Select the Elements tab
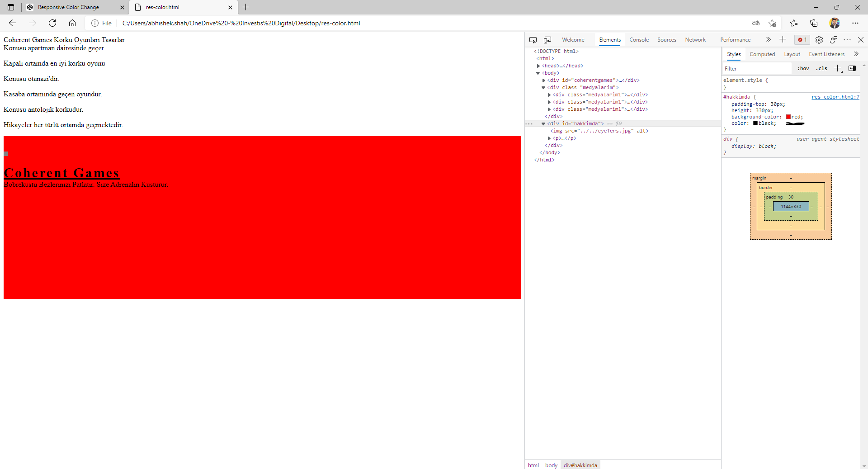The height and width of the screenshot is (469, 868). coord(610,40)
